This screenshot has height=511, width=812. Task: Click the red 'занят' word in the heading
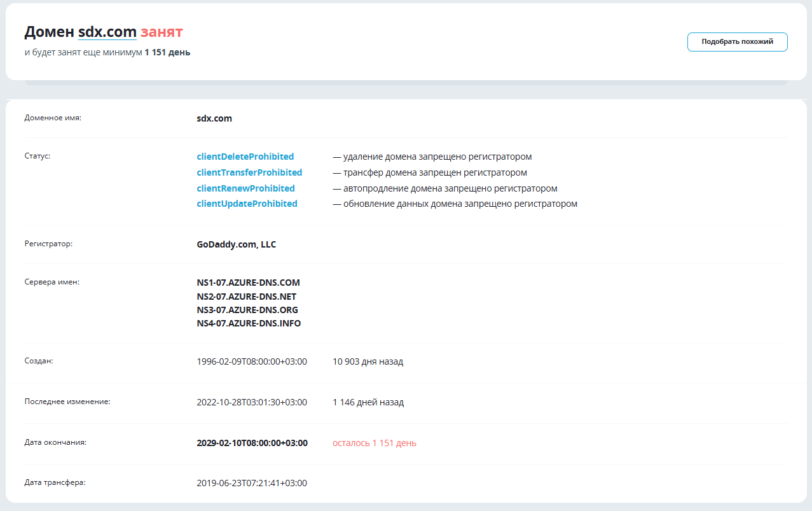coord(162,32)
